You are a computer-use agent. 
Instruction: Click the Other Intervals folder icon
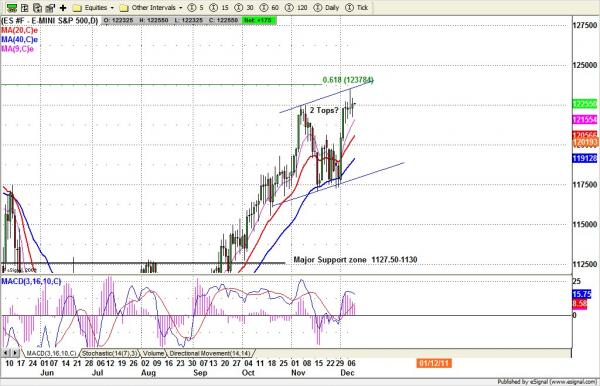coord(124,8)
